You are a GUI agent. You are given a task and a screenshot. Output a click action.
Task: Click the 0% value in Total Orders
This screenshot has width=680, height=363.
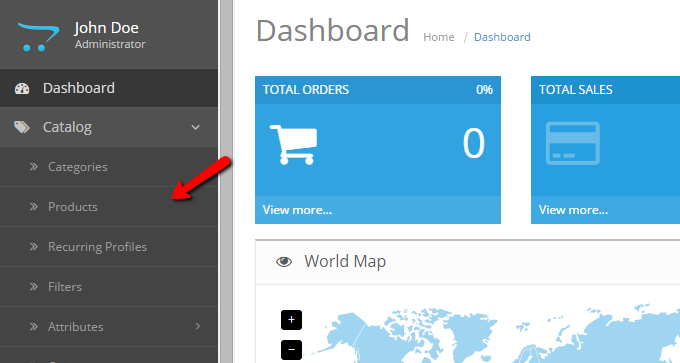484,90
